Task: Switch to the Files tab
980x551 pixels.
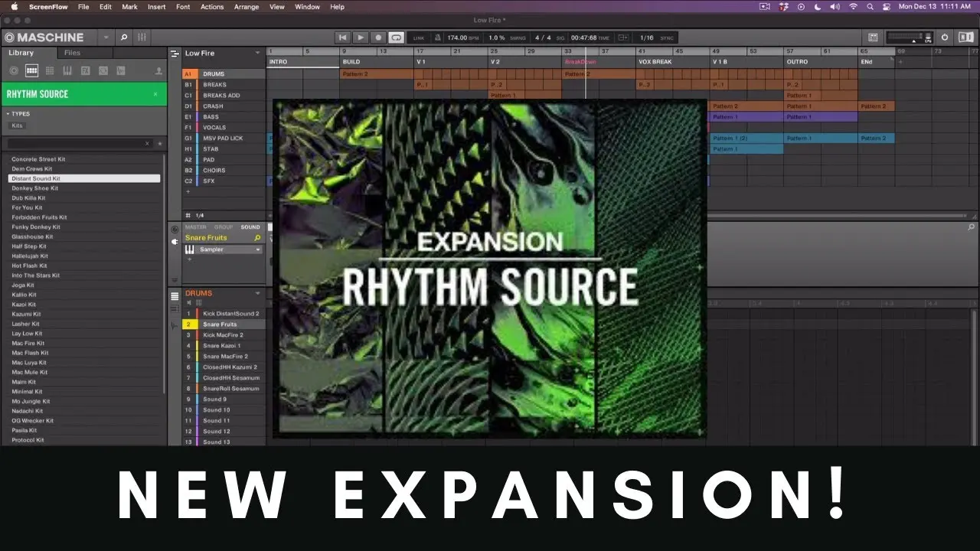Action: [x=72, y=53]
